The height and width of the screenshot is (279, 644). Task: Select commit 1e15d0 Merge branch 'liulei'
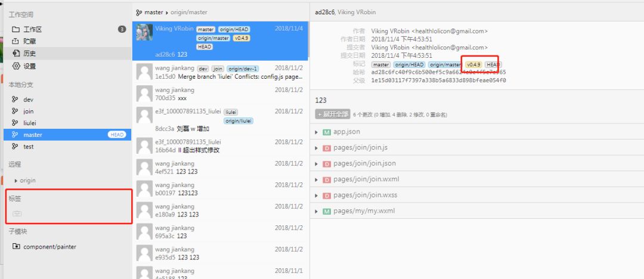(220, 72)
